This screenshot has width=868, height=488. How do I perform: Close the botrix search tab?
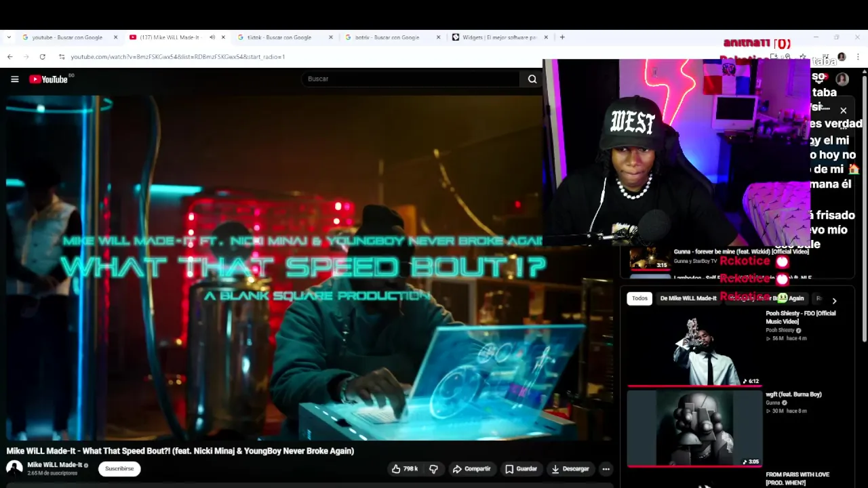[438, 37]
